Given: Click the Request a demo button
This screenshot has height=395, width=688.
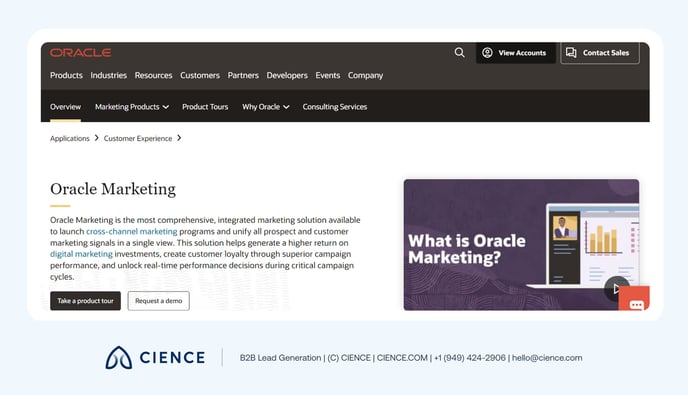Looking at the screenshot, I should pos(158,301).
